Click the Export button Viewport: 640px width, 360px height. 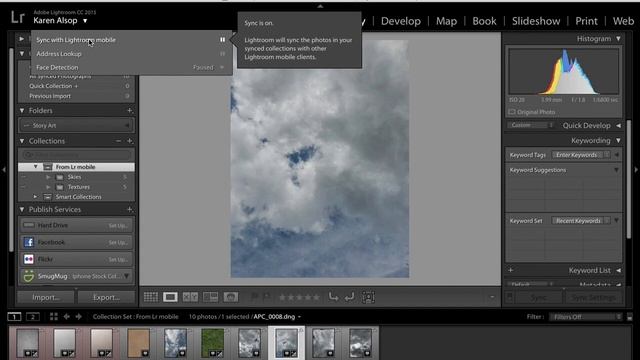106,298
